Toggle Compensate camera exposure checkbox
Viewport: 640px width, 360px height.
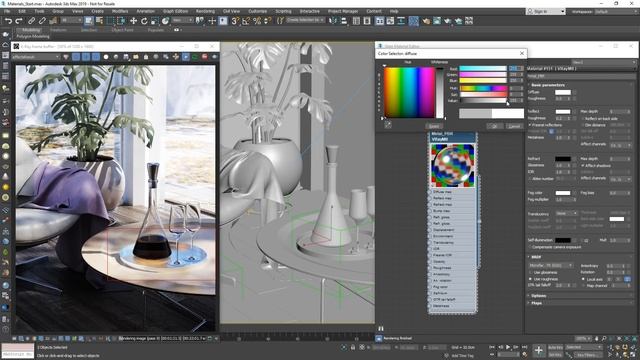pos(530,247)
